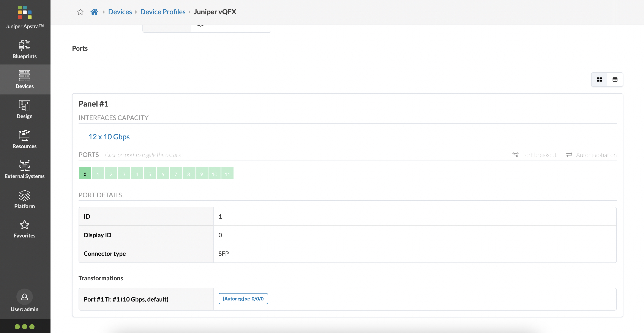Click the Ports section heading

click(x=80, y=48)
